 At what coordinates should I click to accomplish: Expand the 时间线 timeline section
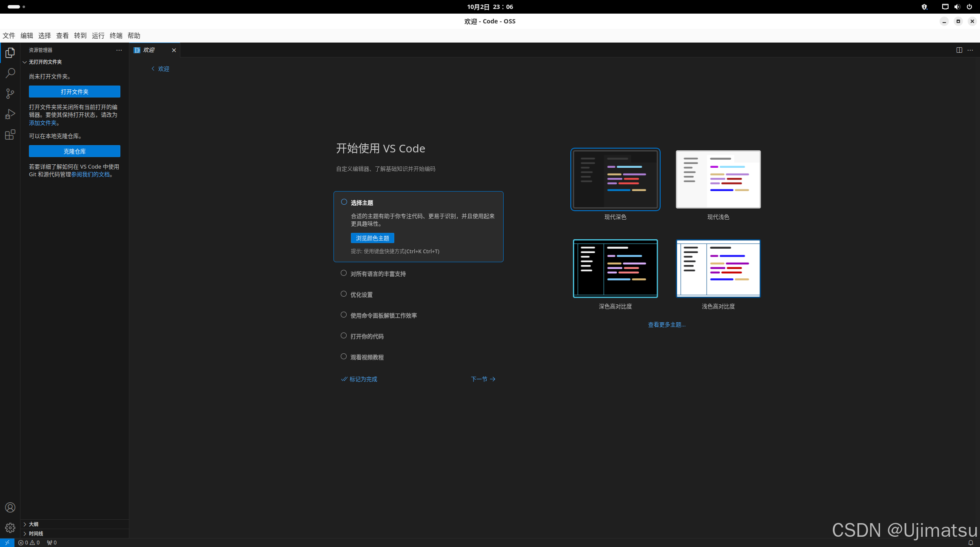pyautogui.click(x=36, y=533)
